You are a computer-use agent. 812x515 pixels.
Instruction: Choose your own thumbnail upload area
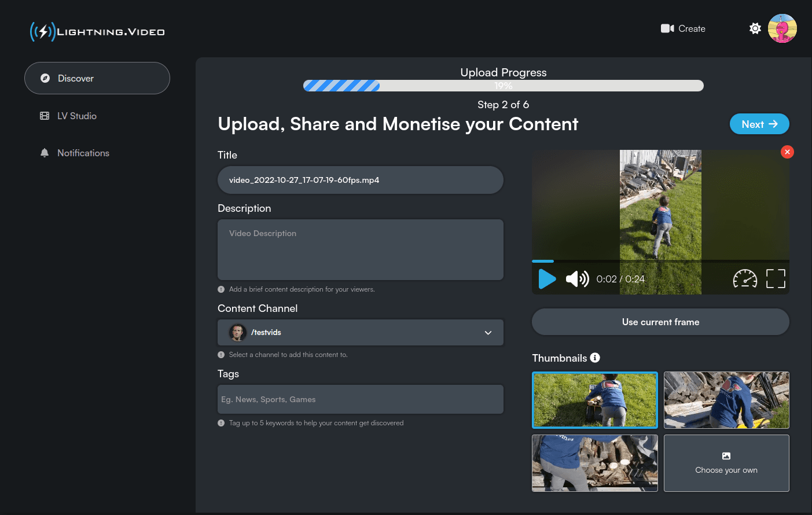[x=726, y=463]
